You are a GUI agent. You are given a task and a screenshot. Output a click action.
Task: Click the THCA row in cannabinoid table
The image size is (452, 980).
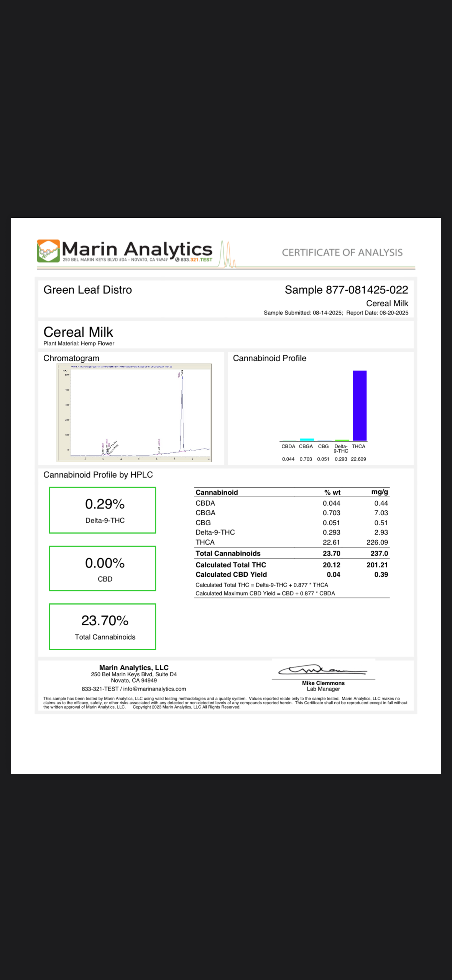click(292, 542)
